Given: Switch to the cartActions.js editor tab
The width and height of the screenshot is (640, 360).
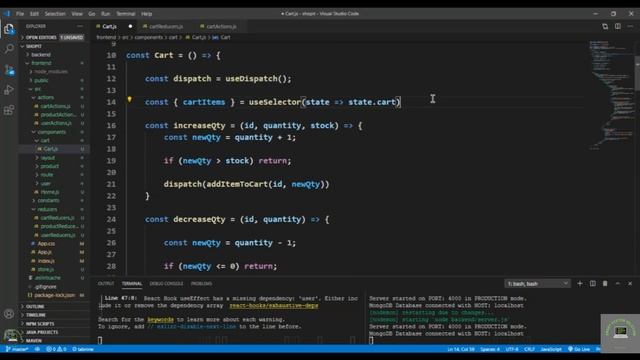Looking at the screenshot, I should tap(221, 26).
